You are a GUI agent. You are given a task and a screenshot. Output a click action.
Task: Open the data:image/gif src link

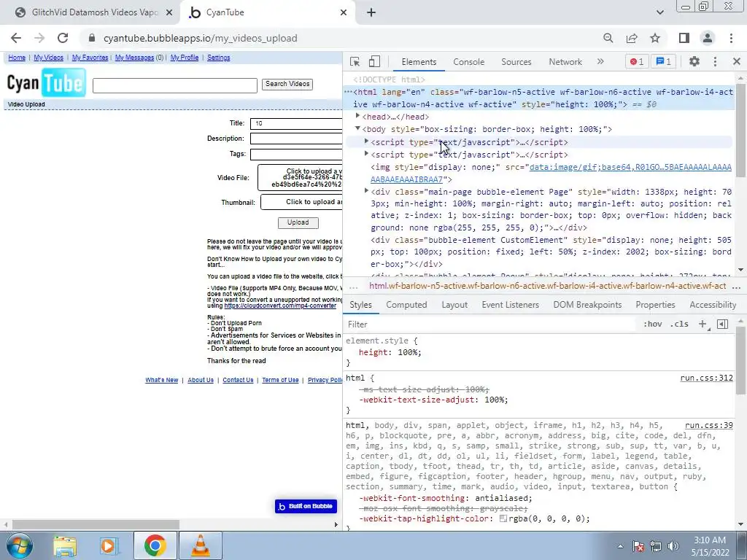tap(630, 167)
